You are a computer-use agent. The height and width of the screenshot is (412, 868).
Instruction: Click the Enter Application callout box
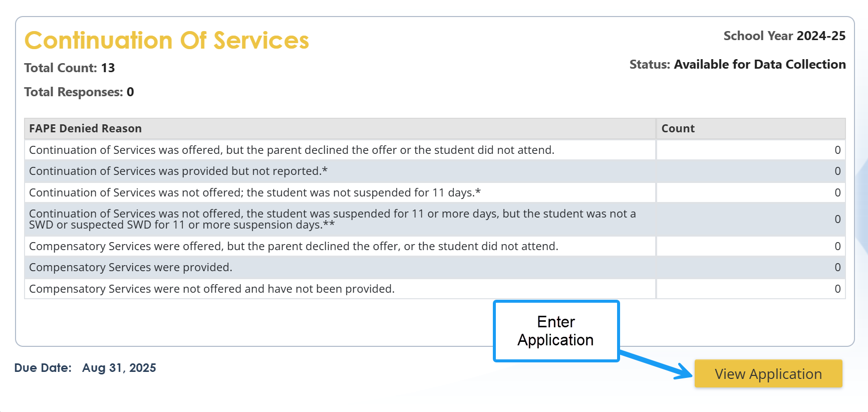click(x=556, y=331)
